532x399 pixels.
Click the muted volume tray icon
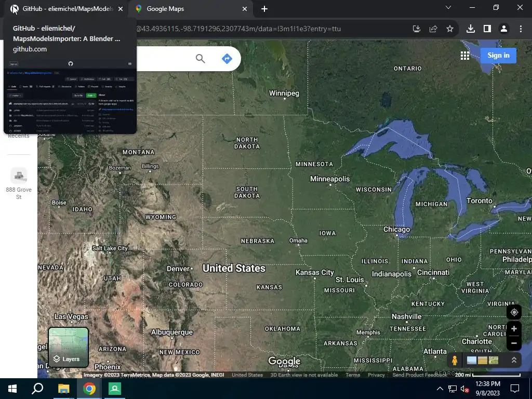(x=464, y=389)
